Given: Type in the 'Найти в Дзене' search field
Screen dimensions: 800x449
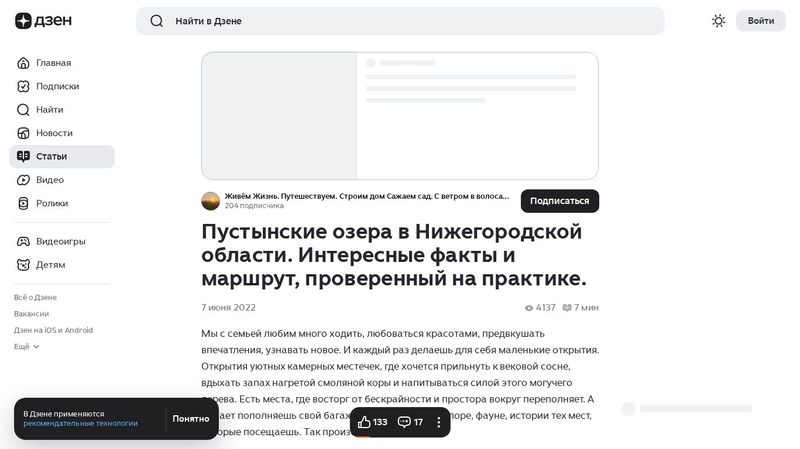Looking at the screenshot, I should pyautogui.click(x=400, y=21).
